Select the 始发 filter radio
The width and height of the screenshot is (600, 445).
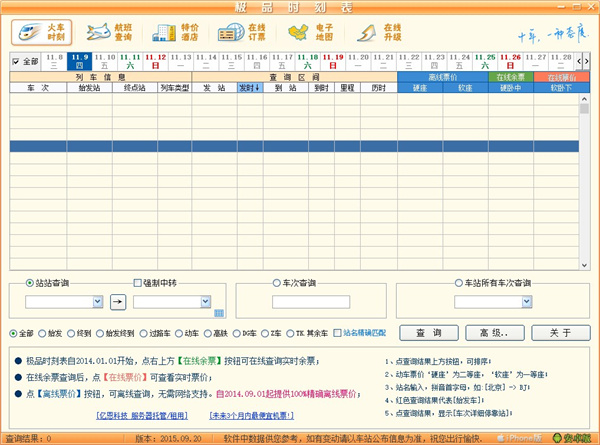click(x=42, y=334)
